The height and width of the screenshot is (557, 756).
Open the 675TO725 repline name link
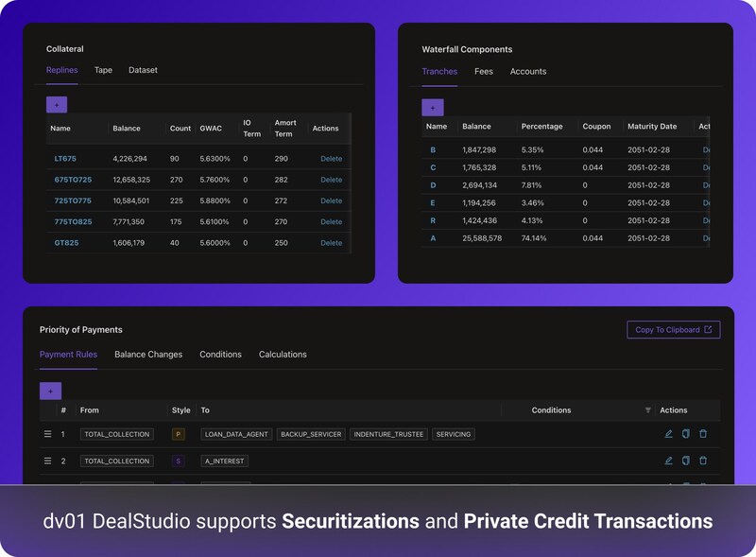pos(73,180)
